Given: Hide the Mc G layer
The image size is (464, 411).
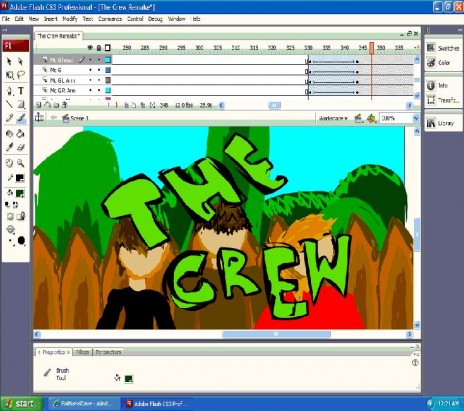Looking at the screenshot, I should (90, 70).
